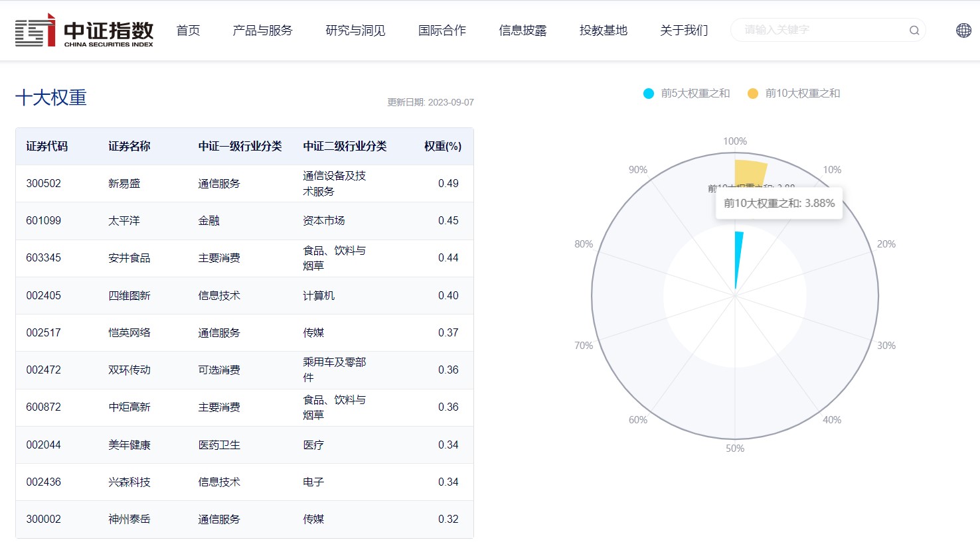Viewport: 980px width, 554px height.
Task: Click the 计算机 sub-industry cell
Action: click(x=319, y=295)
